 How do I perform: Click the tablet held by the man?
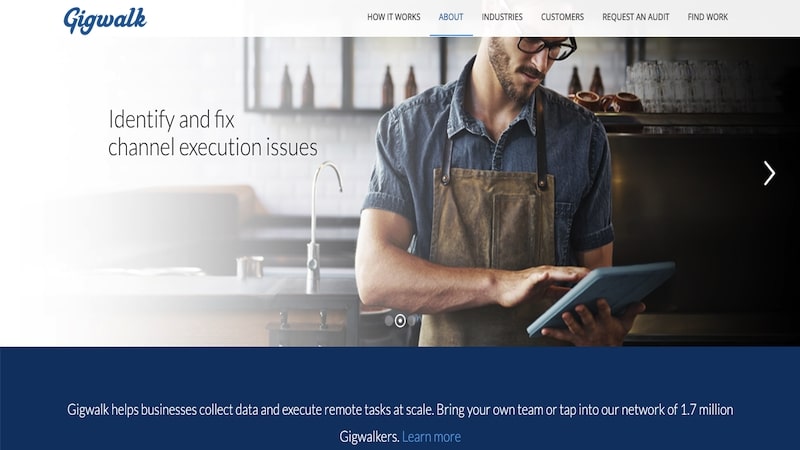601,297
